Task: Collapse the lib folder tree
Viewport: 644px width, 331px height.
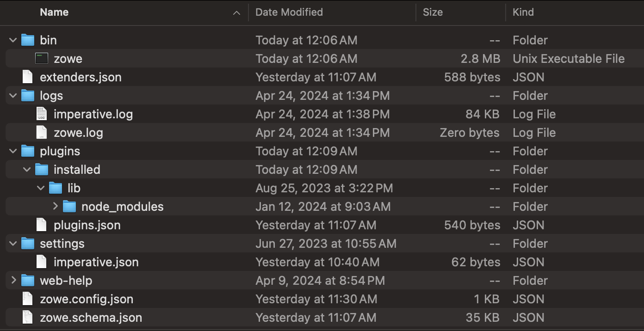Action: [x=41, y=188]
